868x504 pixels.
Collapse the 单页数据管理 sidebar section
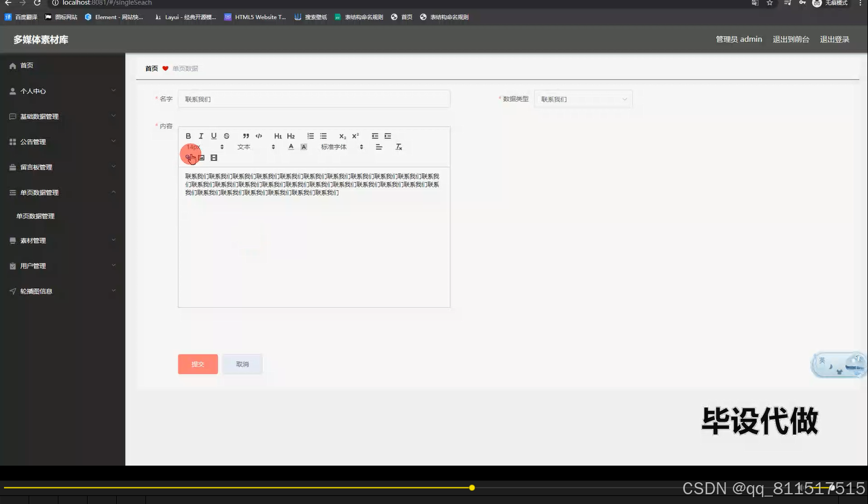[x=62, y=192]
